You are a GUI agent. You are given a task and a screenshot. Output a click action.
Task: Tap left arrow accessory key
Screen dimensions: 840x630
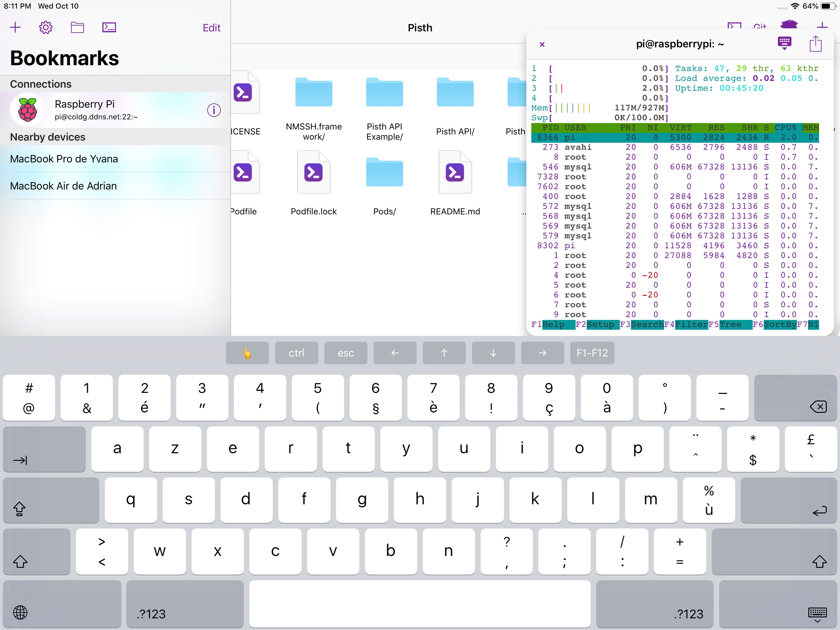click(395, 353)
